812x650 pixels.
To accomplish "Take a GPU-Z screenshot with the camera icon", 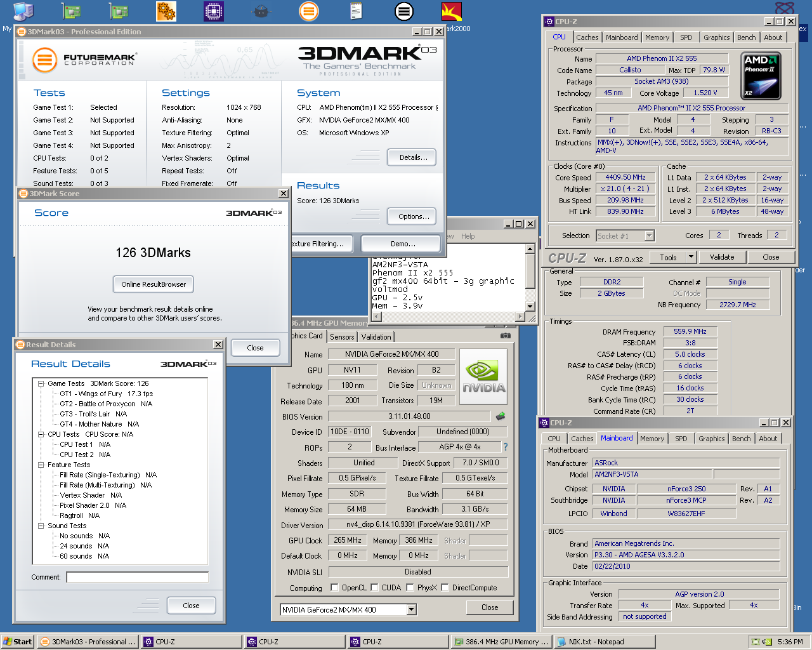I will 505,336.
